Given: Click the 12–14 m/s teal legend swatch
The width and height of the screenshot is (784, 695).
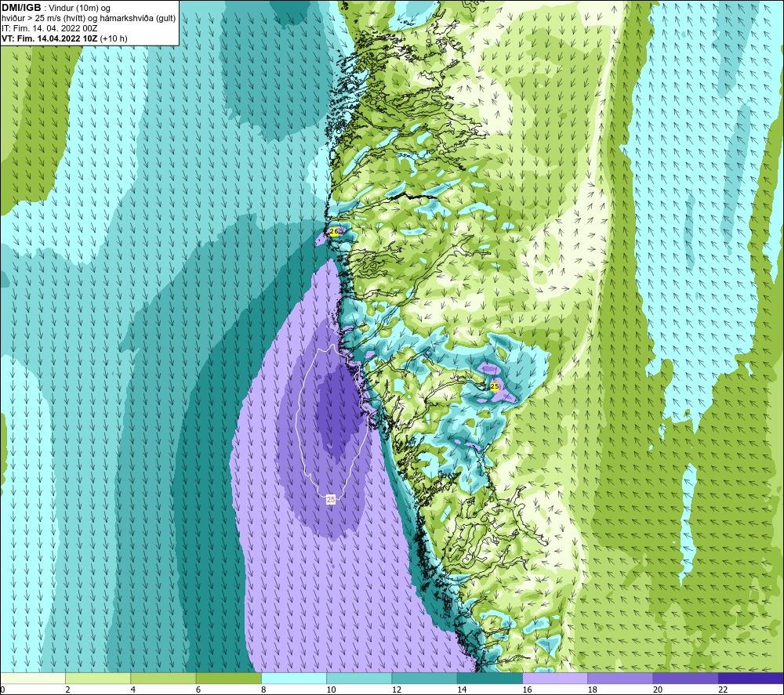Looking at the screenshot, I should pos(424,679).
